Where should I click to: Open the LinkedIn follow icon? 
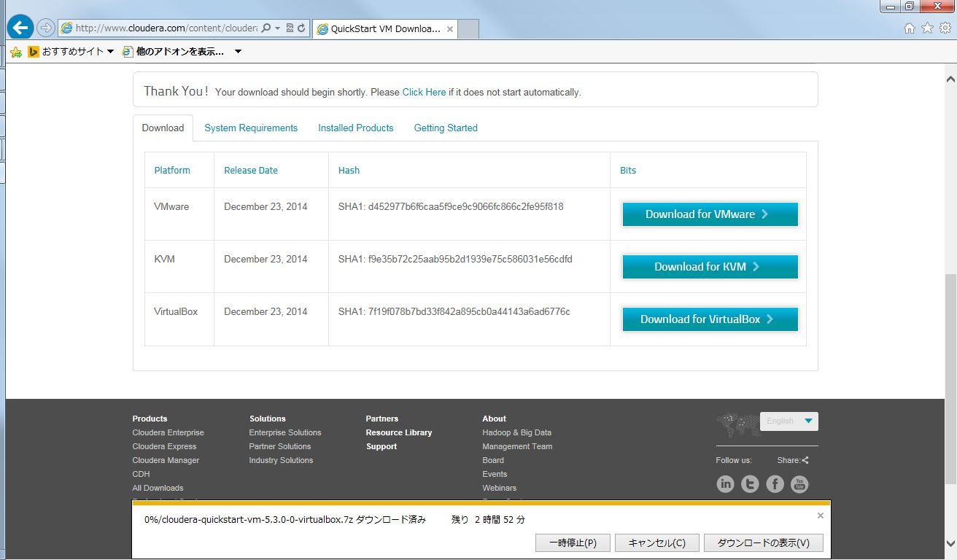click(725, 484)
